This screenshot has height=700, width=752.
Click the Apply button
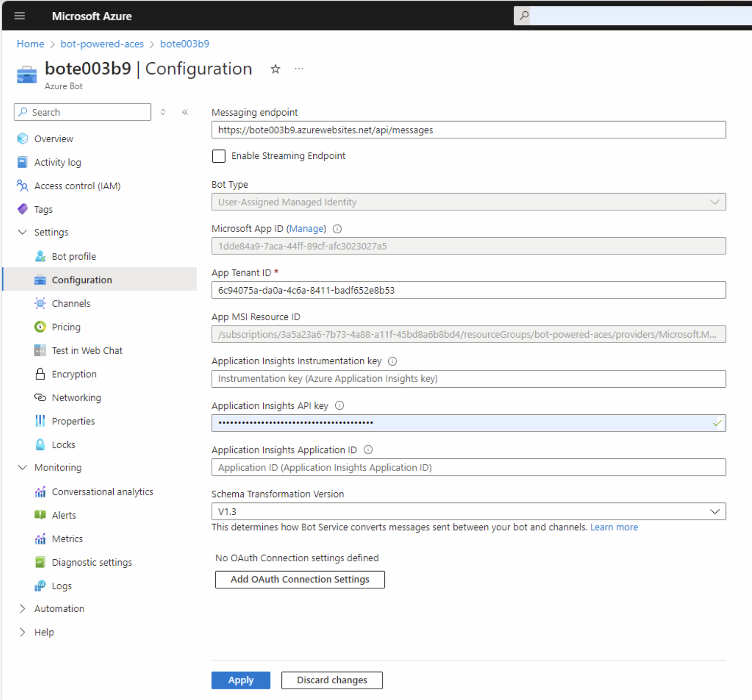[x=241, y=680]
